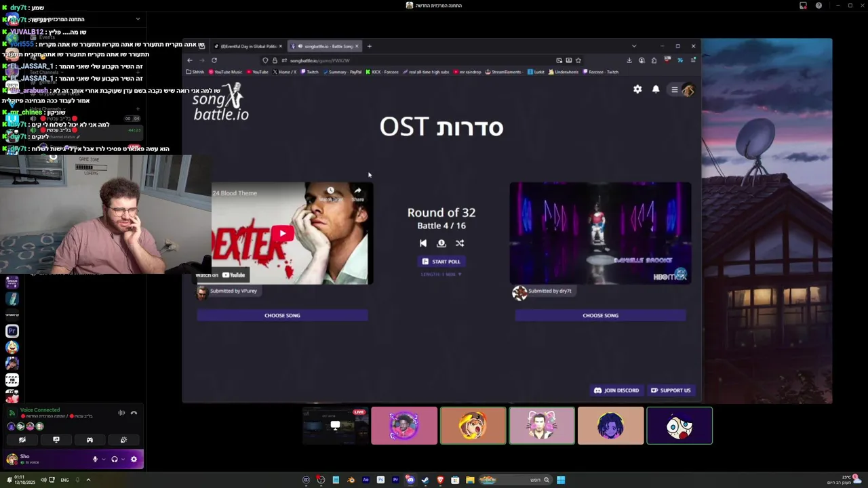This screenshot has width=868, height=488.
Task: Select the songbattle.io Battle Song tab
Action: coord(324,46)
